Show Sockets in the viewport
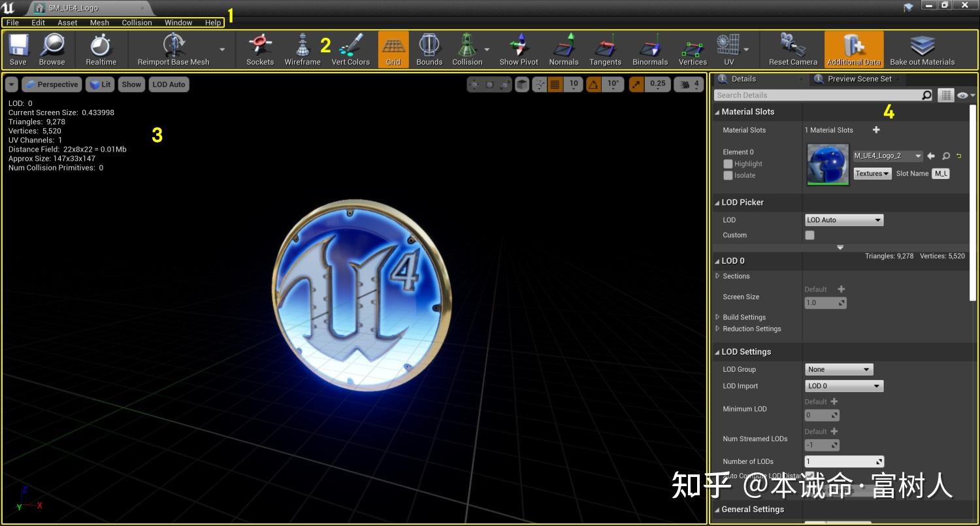The height and width of the screenshot is (526, 980). (x=260, y=50)
